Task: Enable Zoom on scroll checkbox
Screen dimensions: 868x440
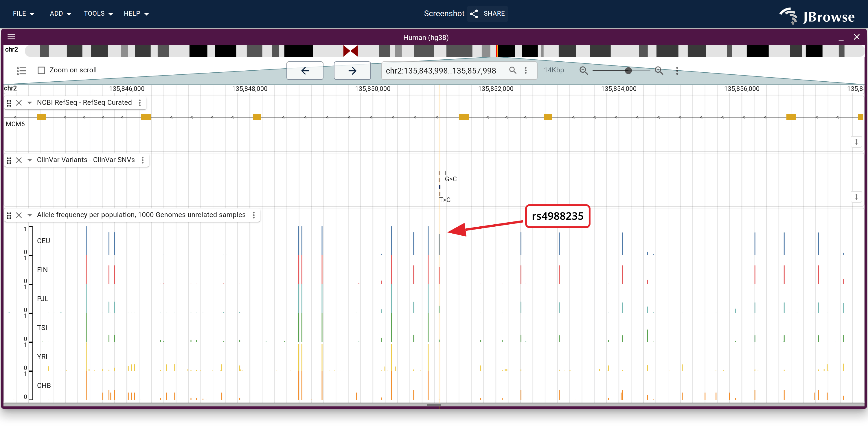Action: click(x=41, y=70)
